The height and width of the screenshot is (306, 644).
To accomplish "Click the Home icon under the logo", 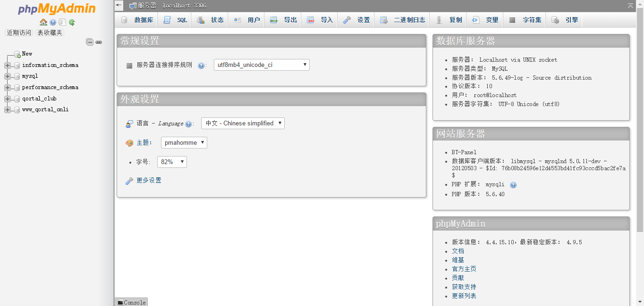I will pyautogui.click(x=43, y=22).
